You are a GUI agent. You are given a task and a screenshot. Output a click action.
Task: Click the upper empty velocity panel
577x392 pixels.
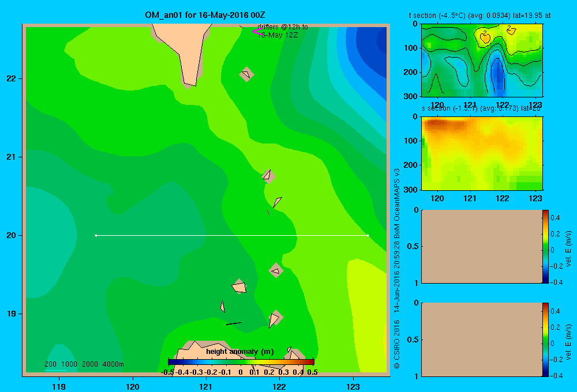pos(482,246)
